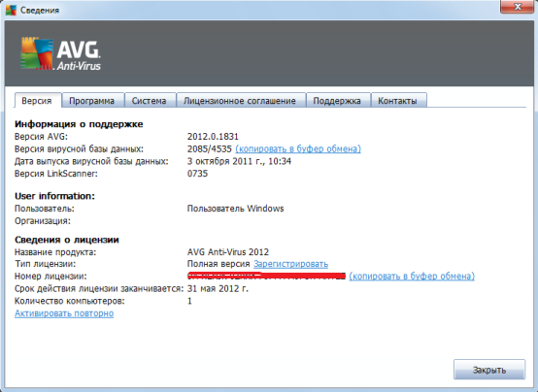Click LinkScanner version value 0735
Image resolution: width=538 pixels, height=392 pixels.
point(197,174)
